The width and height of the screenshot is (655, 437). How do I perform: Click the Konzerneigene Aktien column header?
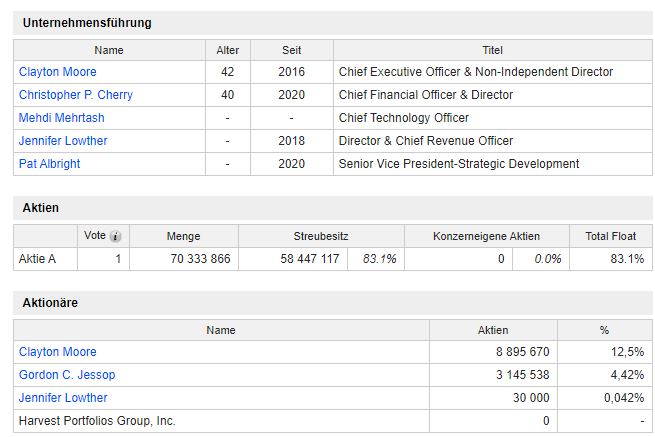click(x=486, y=236)
